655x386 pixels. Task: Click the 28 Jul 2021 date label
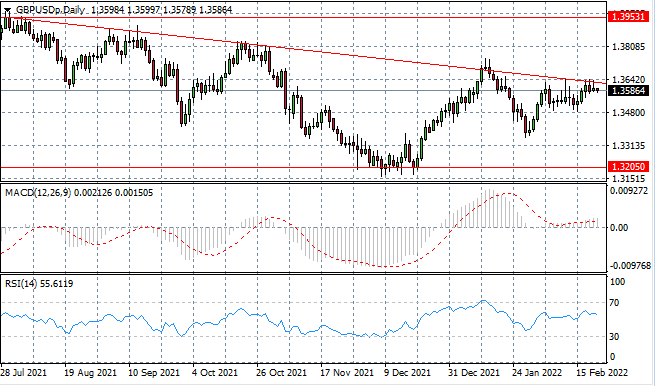[x=24, y=372]
